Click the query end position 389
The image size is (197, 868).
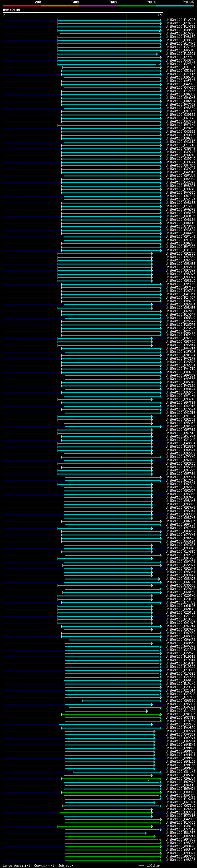tap(159, 15)
